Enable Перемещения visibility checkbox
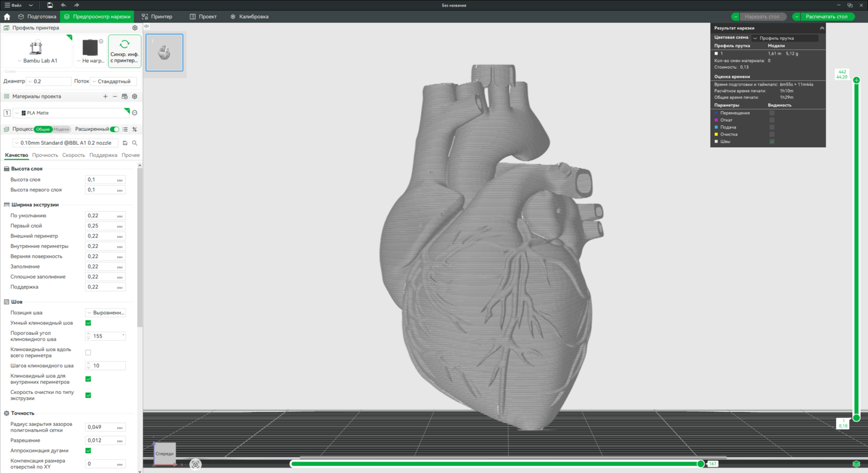This screenshot has height=473, width=868. 772,113
